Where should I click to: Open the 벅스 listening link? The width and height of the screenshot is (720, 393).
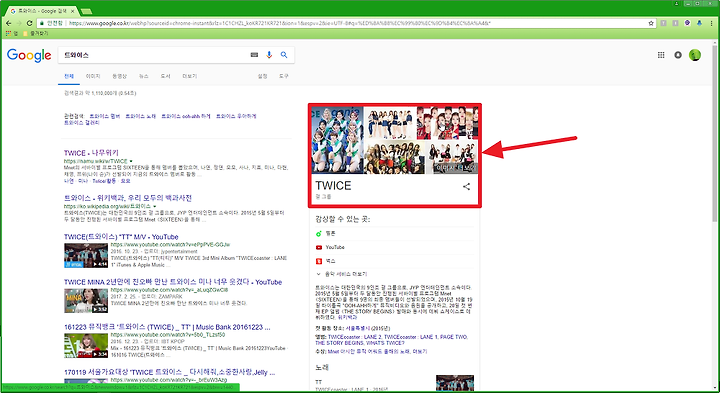click(x=331, y=261)
